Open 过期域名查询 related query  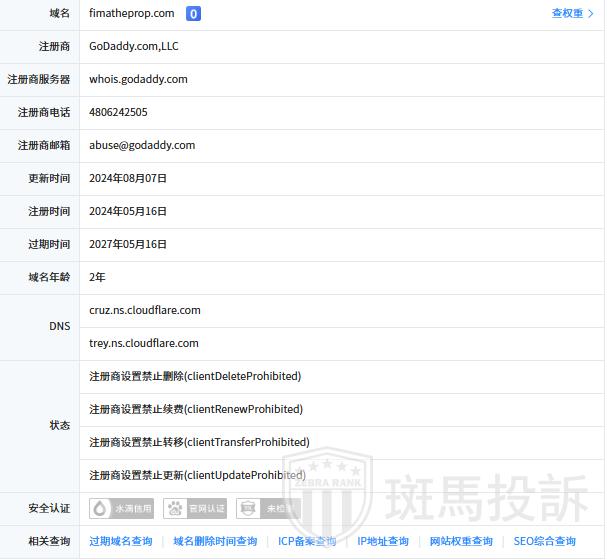pos(121,541)
